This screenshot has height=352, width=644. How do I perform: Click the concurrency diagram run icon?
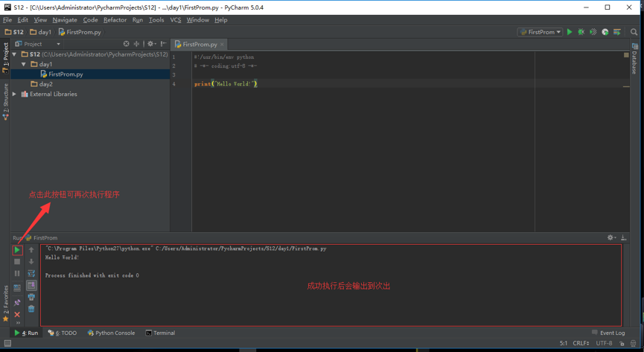(617, 32)
